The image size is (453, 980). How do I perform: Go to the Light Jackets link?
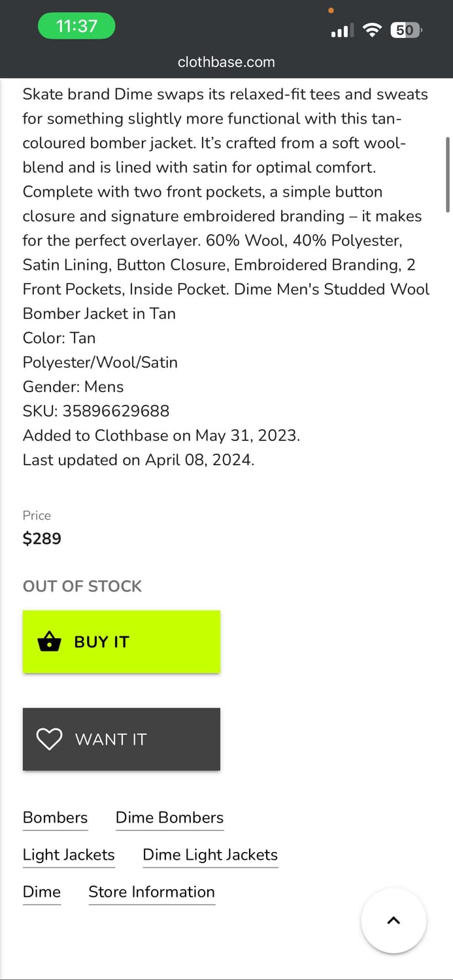(69, 855)
